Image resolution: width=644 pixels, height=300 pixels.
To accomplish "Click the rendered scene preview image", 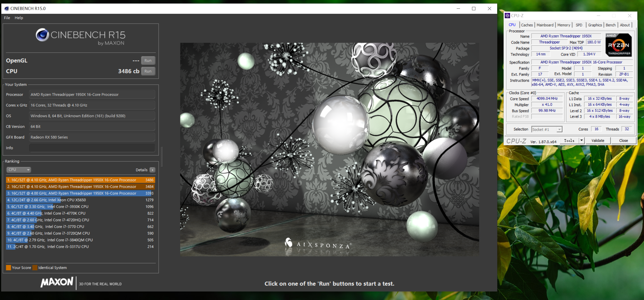I will (329, 149).
